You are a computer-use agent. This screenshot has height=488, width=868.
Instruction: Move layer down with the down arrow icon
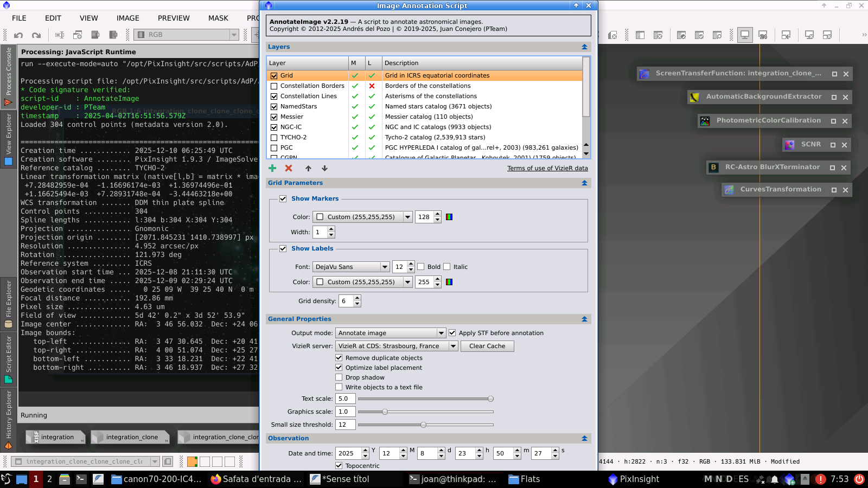324,169
